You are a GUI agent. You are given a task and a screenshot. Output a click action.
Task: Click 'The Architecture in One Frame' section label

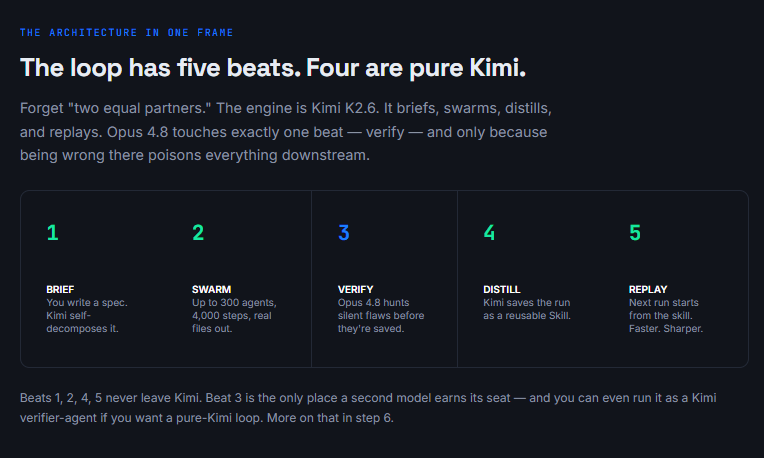pyautogui.click(x=127, y=33)
